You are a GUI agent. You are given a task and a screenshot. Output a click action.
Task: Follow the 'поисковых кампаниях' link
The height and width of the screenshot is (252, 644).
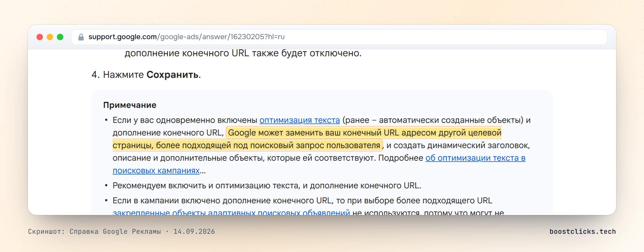(x=156, y=171)
